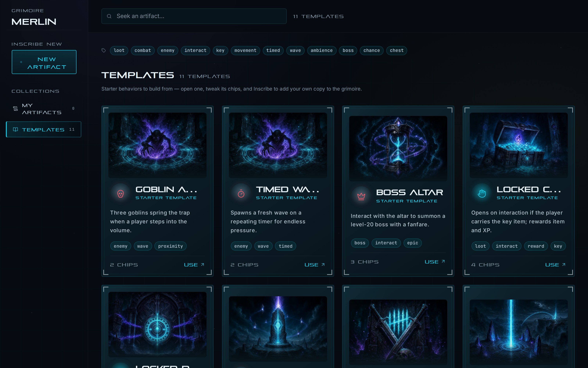Click the TEMPLATES section heading
588x368 pixels.
[x=137, y=75]
